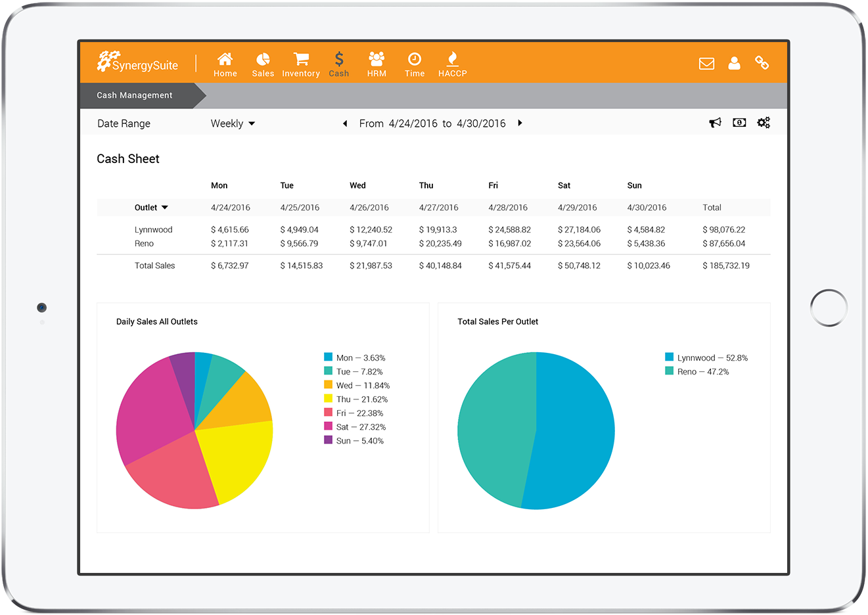Click the link icon in the header
Image resolution: width=868 pixels, height=615 pixels.
click(x=762, y=63)
